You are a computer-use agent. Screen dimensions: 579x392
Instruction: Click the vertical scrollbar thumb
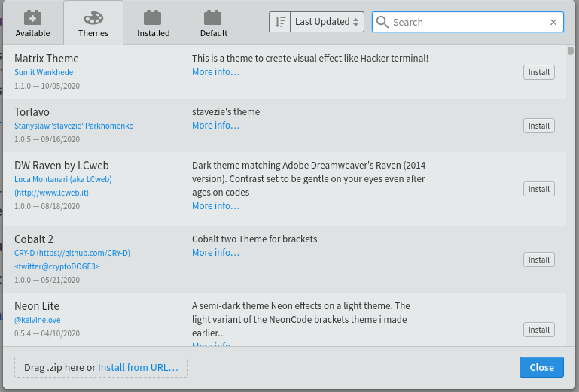click(571, 51)
